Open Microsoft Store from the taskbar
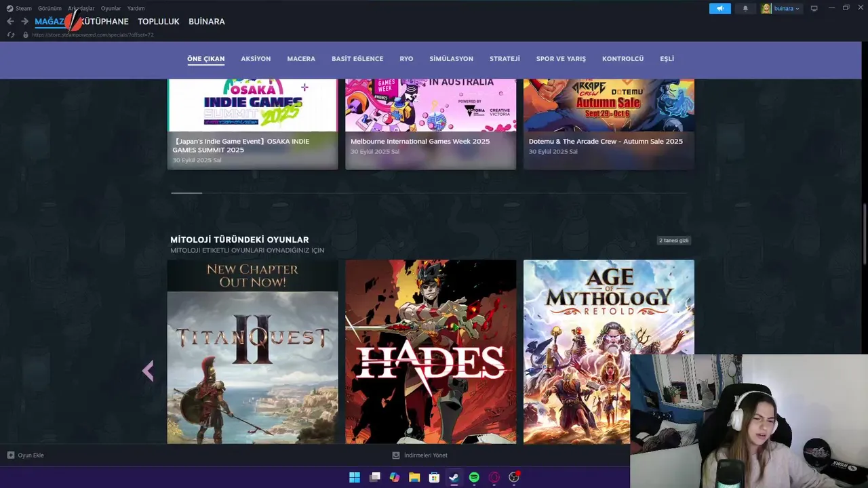This screenshot has width=868, height=488. 434,477
